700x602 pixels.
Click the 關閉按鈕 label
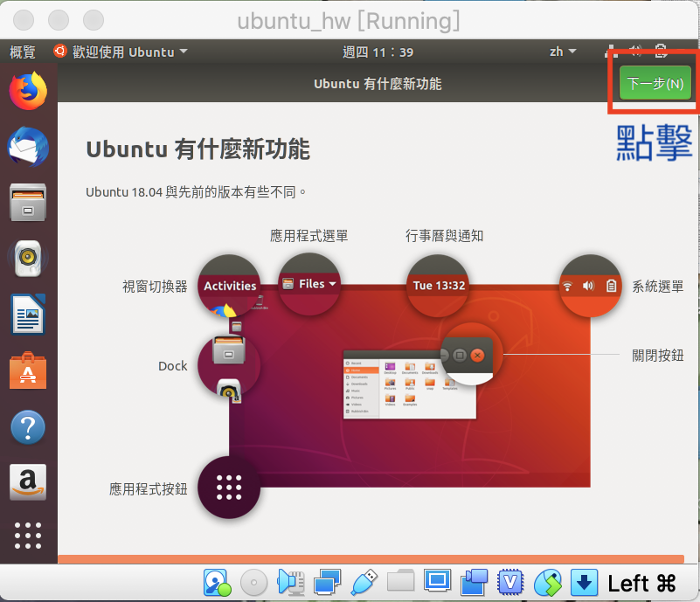[657, 356]
